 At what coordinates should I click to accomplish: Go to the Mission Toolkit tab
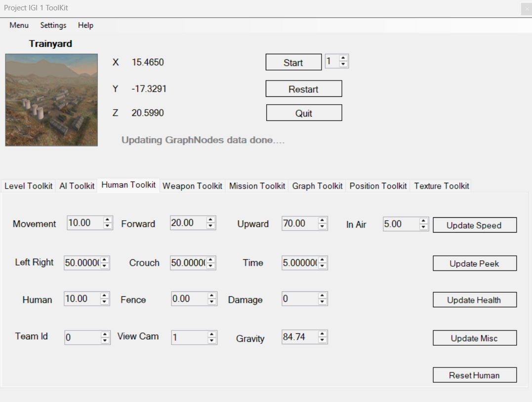click(257, 186)
